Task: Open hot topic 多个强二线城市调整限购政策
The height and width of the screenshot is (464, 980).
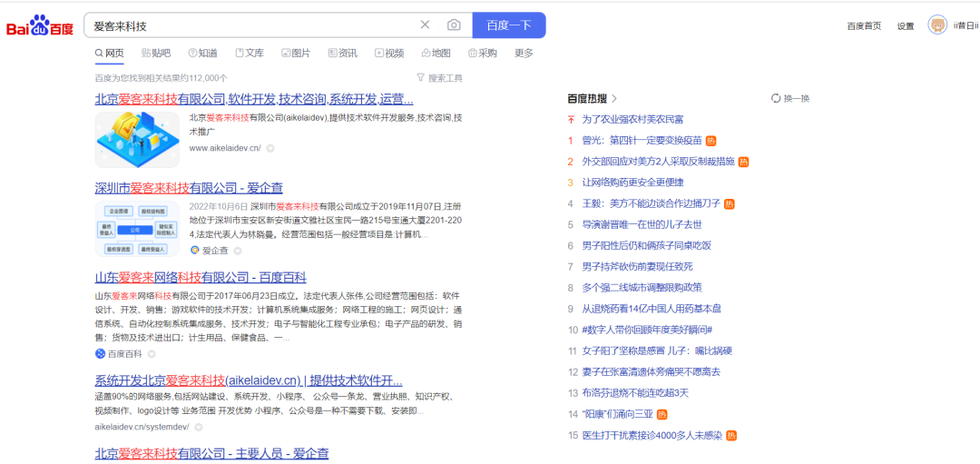Action: (642, 288)
